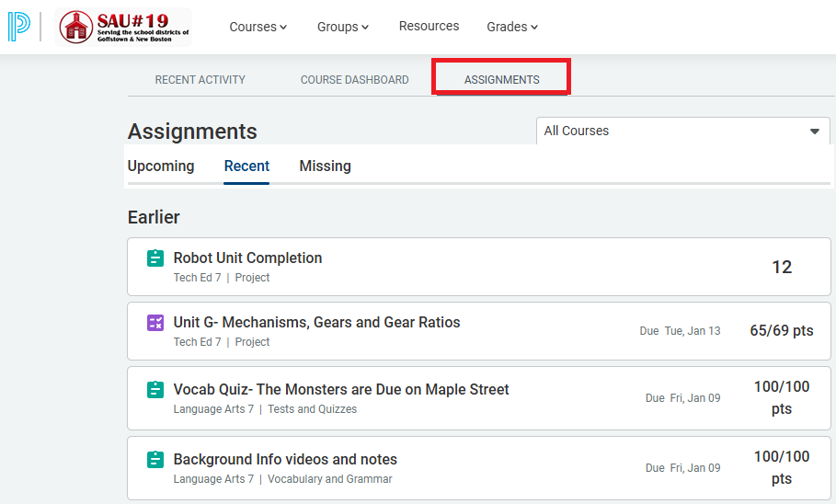Open the All Courses filter dropdown

(x=682, y=131)
